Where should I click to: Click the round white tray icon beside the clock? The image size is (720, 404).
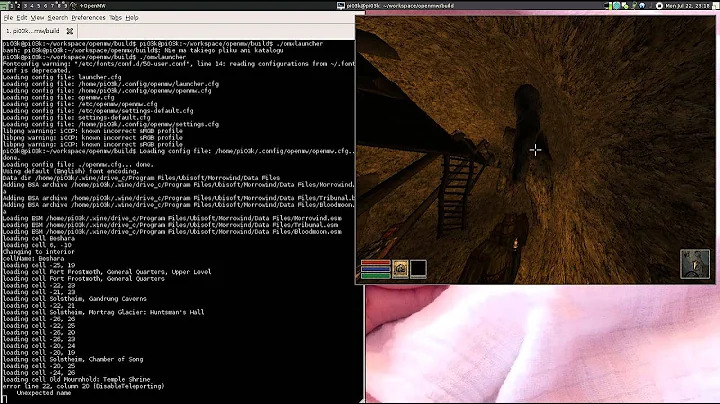(659, 6)
